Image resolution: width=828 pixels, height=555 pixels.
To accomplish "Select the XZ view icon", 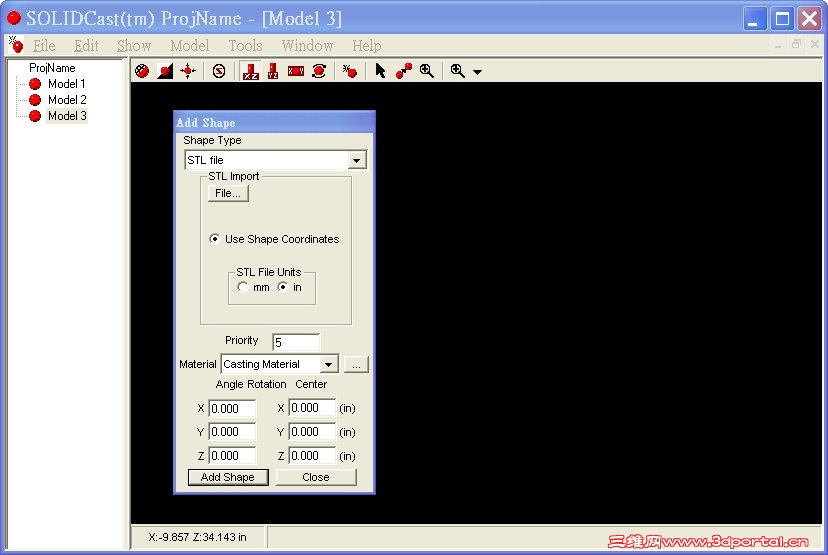I will click(x=250, y=71).
